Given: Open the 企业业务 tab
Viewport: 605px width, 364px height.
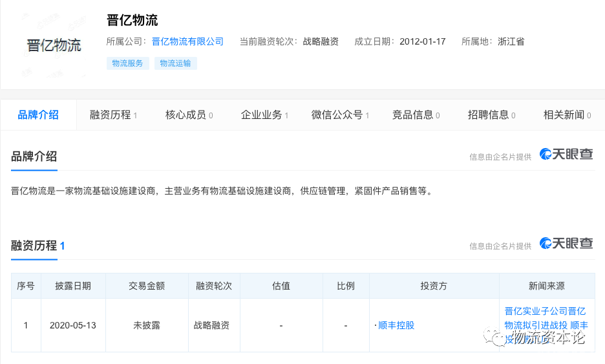Looking at the screenshot, I should click(265, 114).
